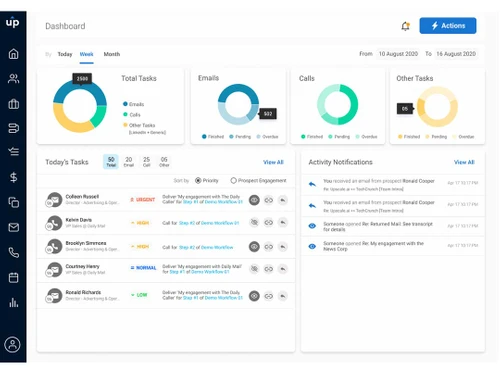Select the Prospect Engagement sort radio button
The image size is (500, 375).
(233, 180)
